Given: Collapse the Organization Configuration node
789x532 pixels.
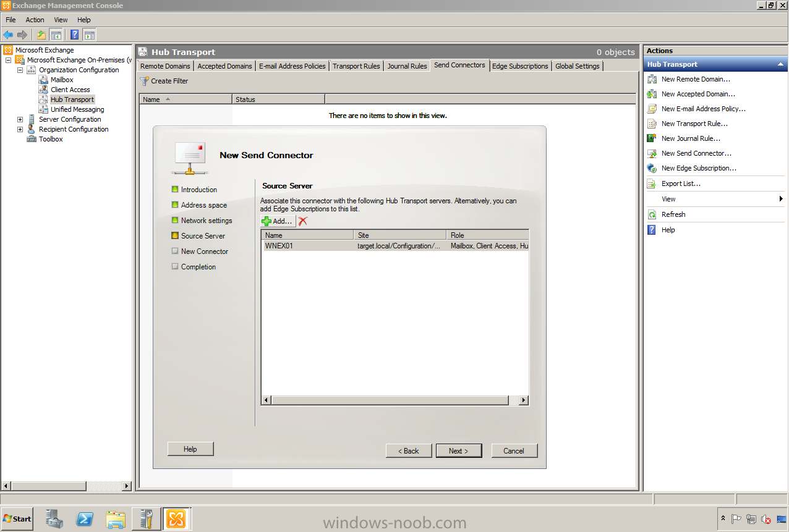Looking at the screenshot, I should tap(20, 70).
